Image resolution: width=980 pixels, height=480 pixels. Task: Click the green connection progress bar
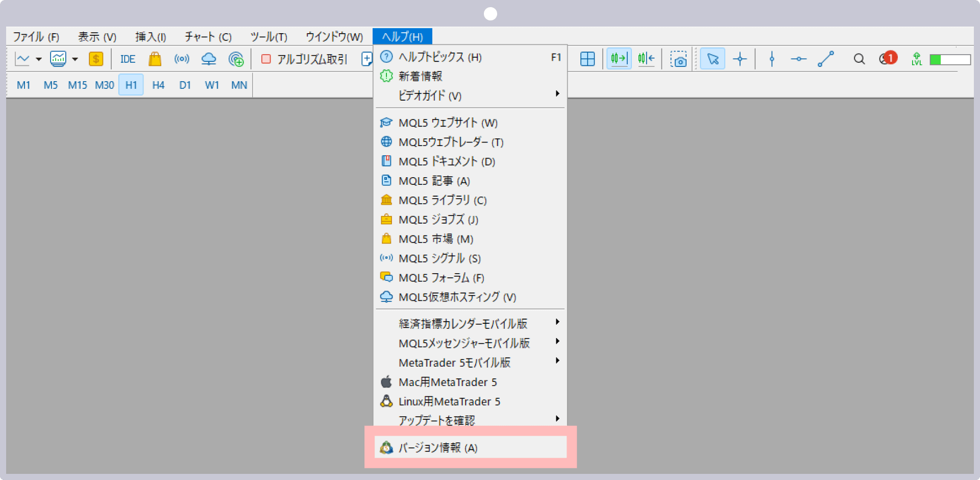click(950, 60)
